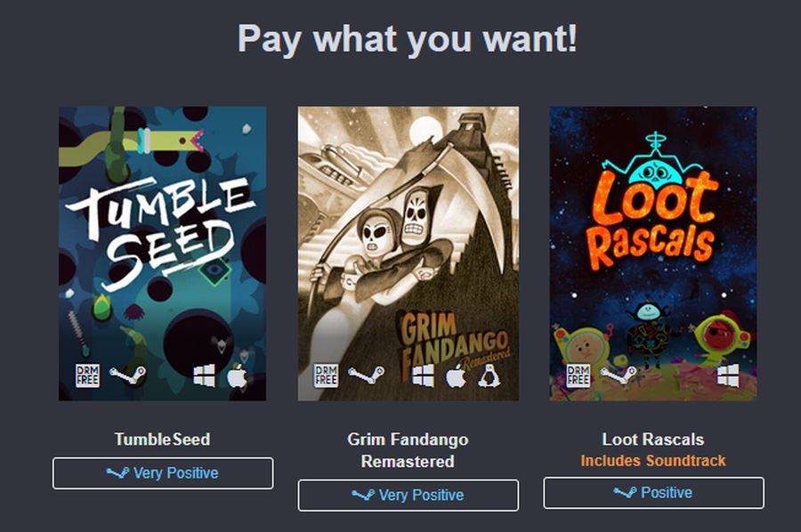801x532 pixels.
Task: Click the Windows icon on TumbleSeed cover
Action: 205,375
